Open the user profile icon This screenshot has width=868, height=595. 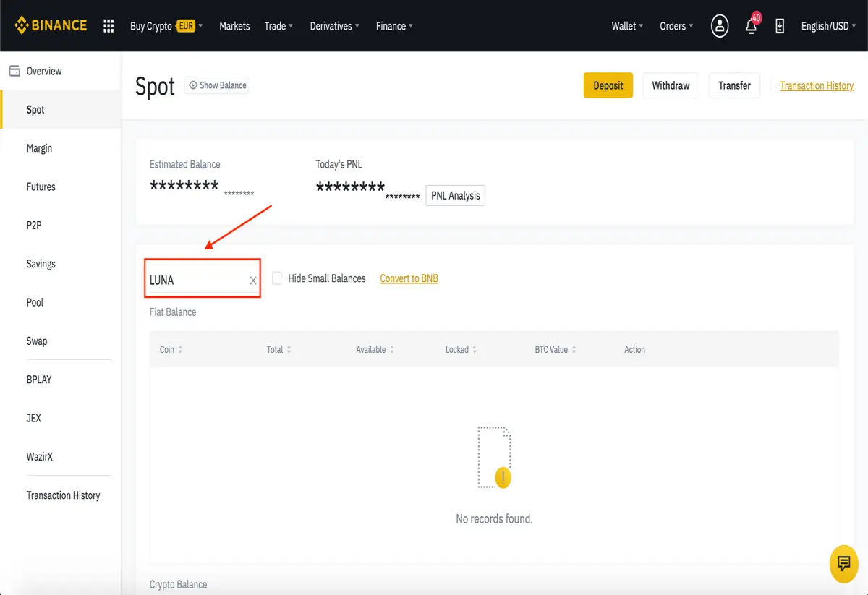pyautogui.click(x=720, y=26)
